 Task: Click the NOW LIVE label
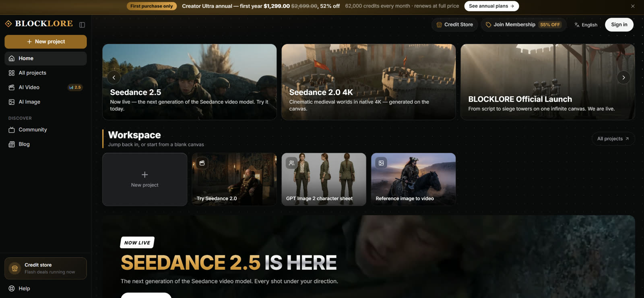click(x=137, y=242)
